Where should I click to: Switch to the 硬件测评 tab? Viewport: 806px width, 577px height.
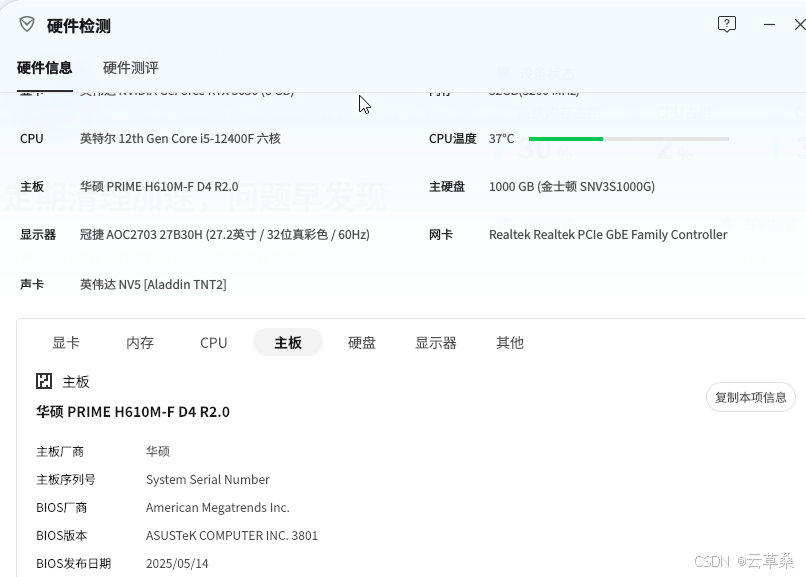point(131,68)
